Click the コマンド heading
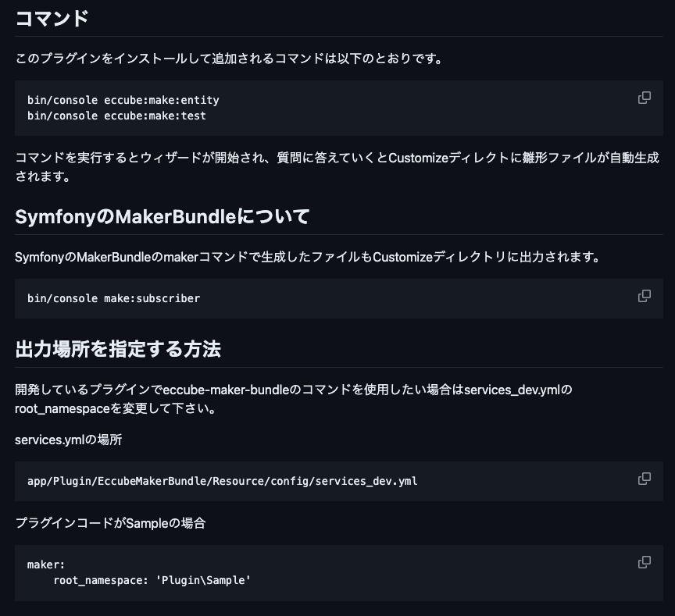 tap(52, 19)
